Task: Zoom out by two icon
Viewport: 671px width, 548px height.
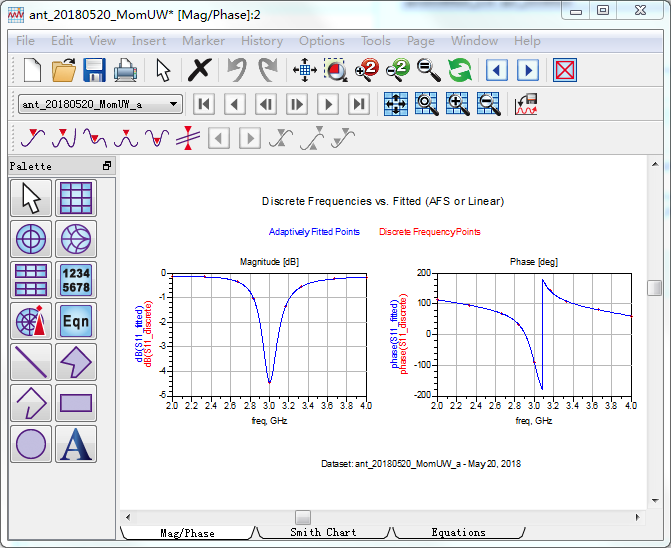Action: pos(398,70)
